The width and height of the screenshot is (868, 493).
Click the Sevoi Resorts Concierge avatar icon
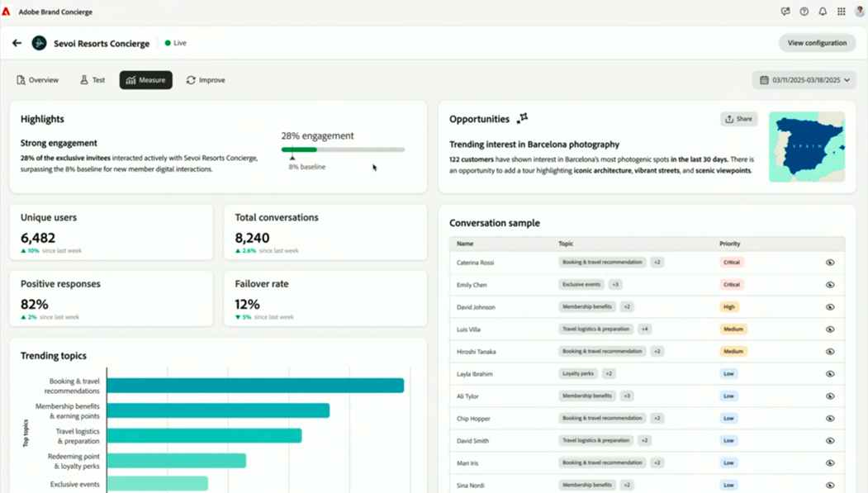(x=40, y=43)
